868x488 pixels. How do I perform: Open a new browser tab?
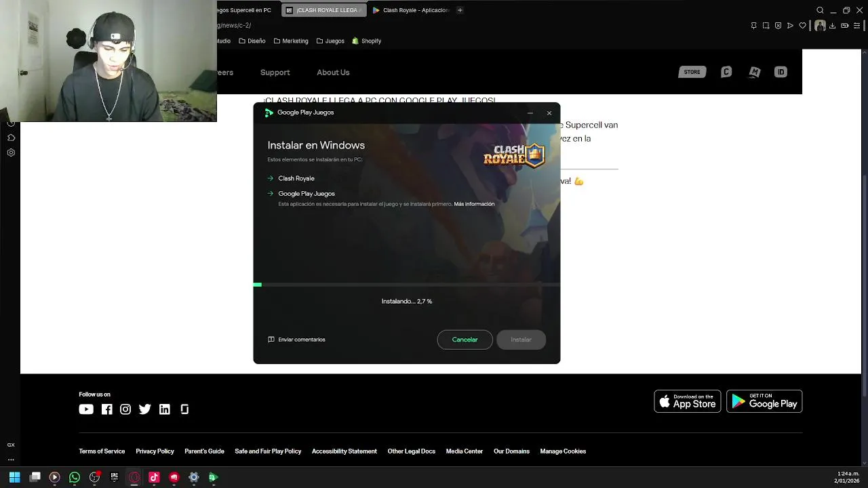click(x=460, y=10)
